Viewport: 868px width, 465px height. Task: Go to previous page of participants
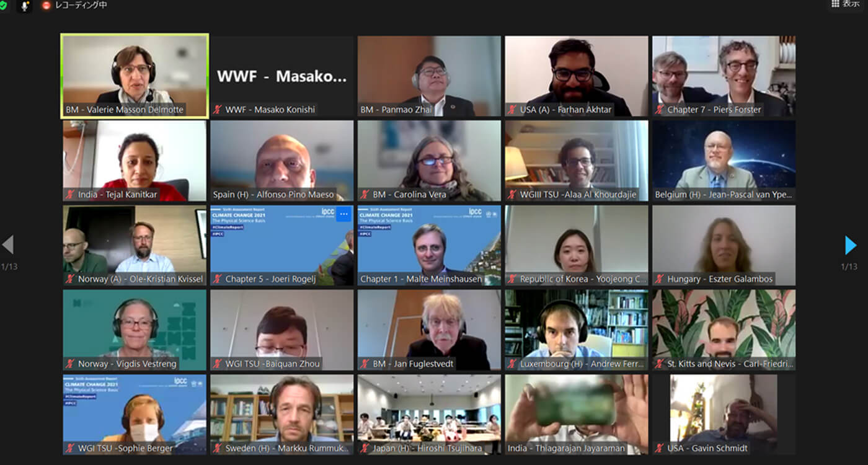coord(7,244)
